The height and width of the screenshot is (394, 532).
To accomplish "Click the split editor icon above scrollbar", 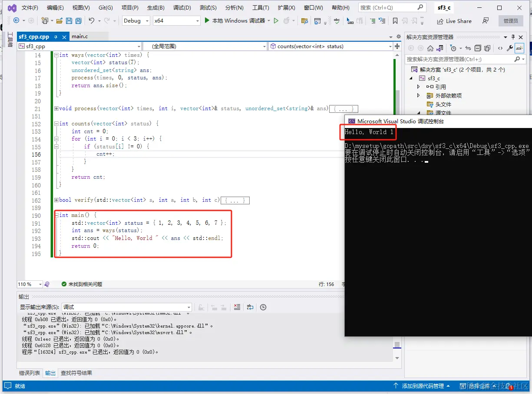I will [397, 46].
